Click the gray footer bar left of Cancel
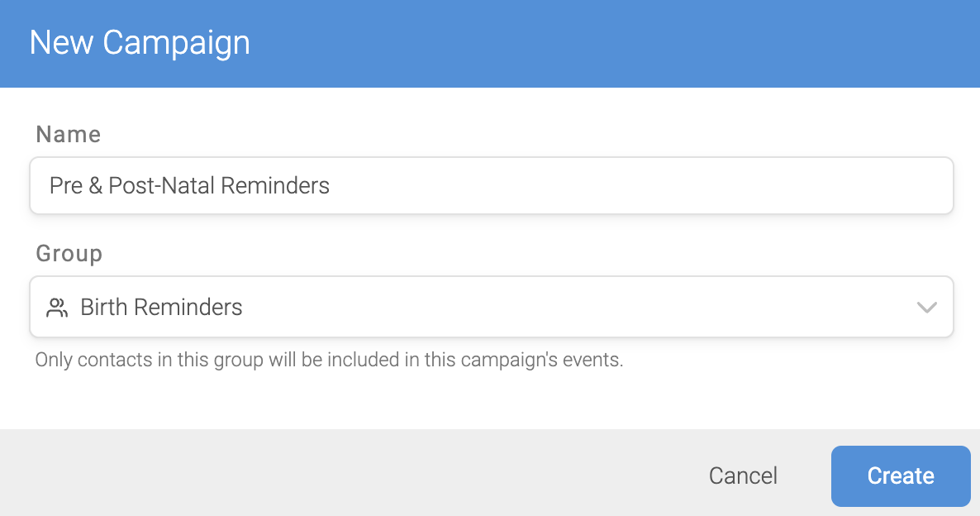980x516 pixels. (350, 473)
